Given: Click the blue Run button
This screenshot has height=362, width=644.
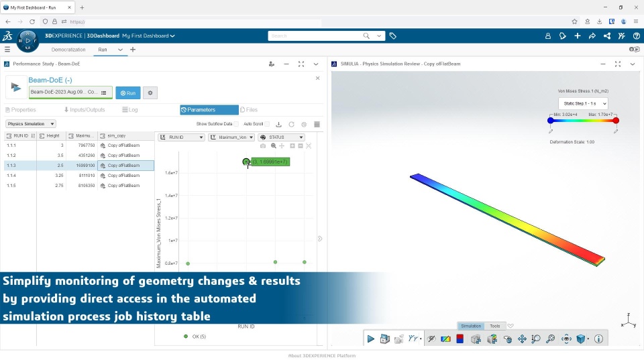Looking at the screenshot, I should pos(127,93).
